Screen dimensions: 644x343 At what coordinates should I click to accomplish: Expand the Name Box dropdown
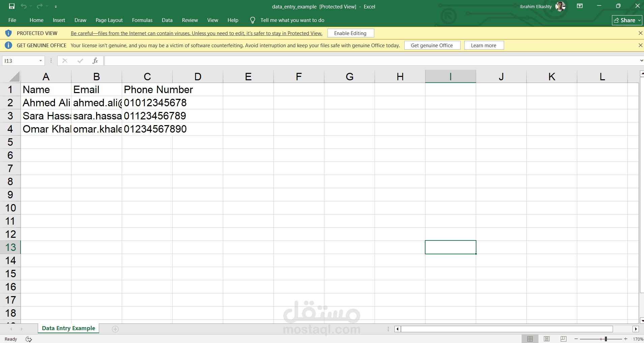tap(40, 61)
